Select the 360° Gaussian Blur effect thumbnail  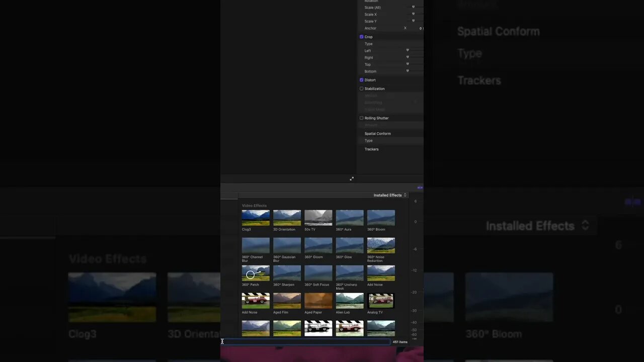(x=287, y=245)
